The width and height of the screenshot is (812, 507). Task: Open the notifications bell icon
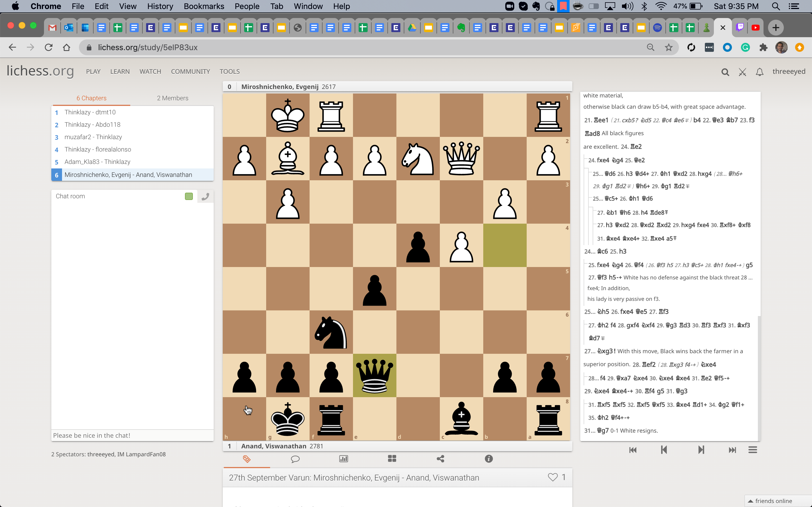tap(760, 72)
